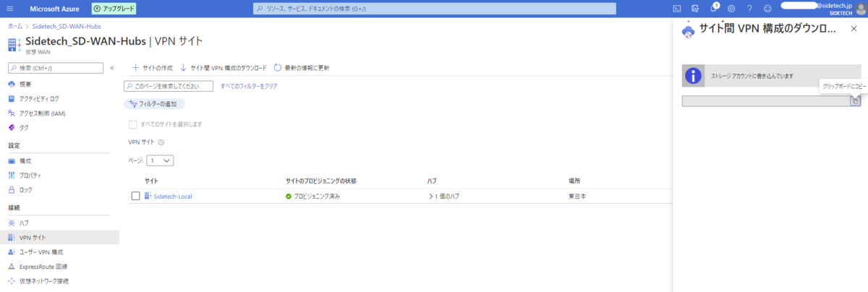Click the ハブ column header
868x292 pixels.
[433, 180]
